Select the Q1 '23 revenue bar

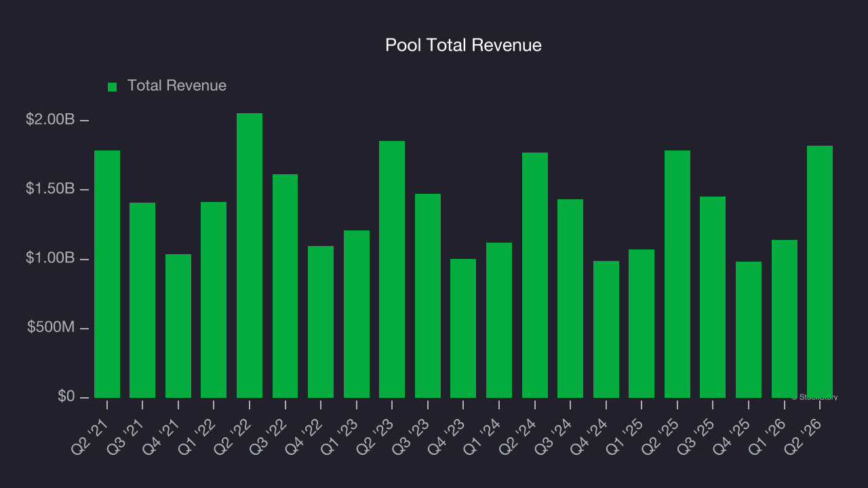click(357, 314)
